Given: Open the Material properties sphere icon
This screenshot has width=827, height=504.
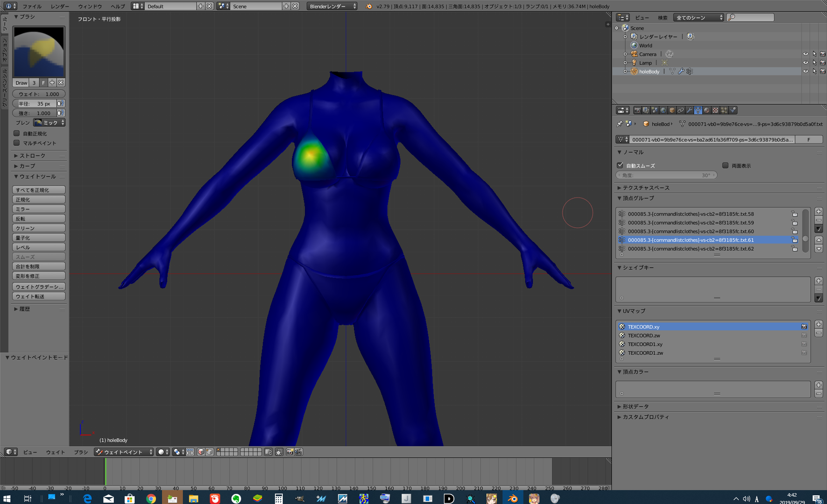Looking at the screenshot, I should [x=707, y=111].
